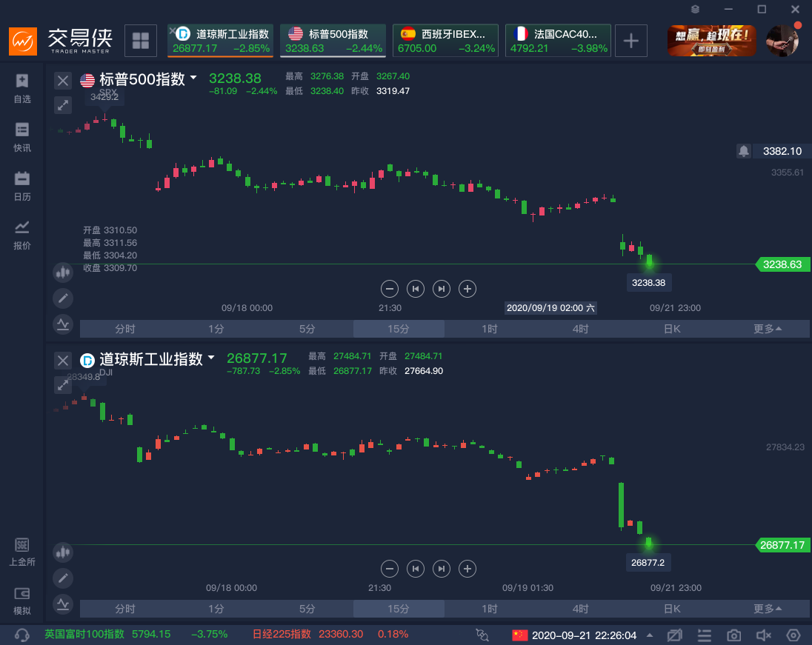Open the indicators tool on S&P chart
This screenshot has height=645, width=812.
[x=63, y=324]
